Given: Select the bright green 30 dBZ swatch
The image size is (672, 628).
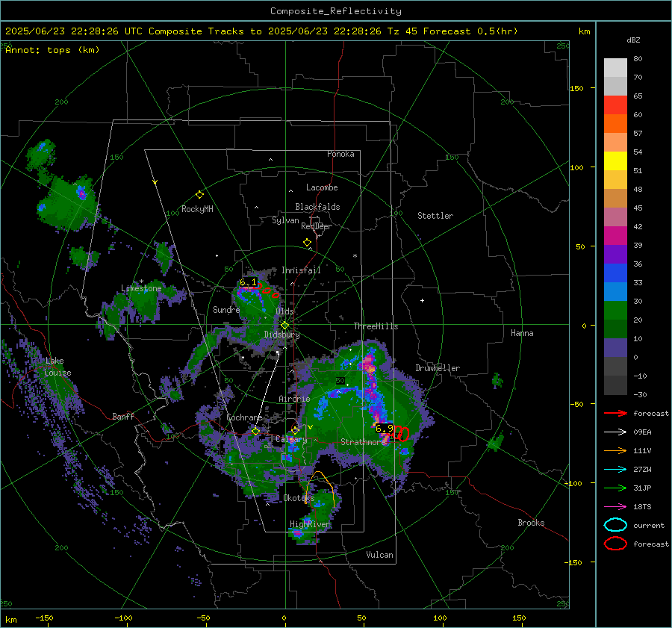Looking at the screenshot, I should 615,310.
